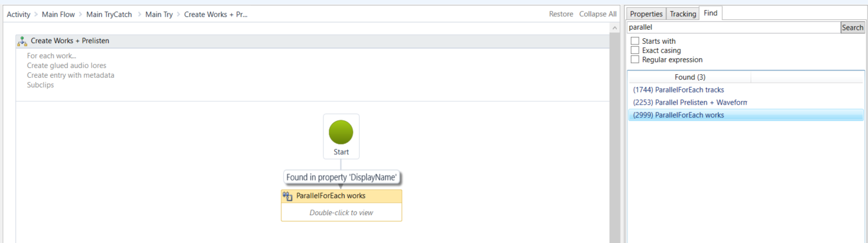Switch to the Properties tab
The height and width of the screenshot is (243, 868).
pos(646,14)
